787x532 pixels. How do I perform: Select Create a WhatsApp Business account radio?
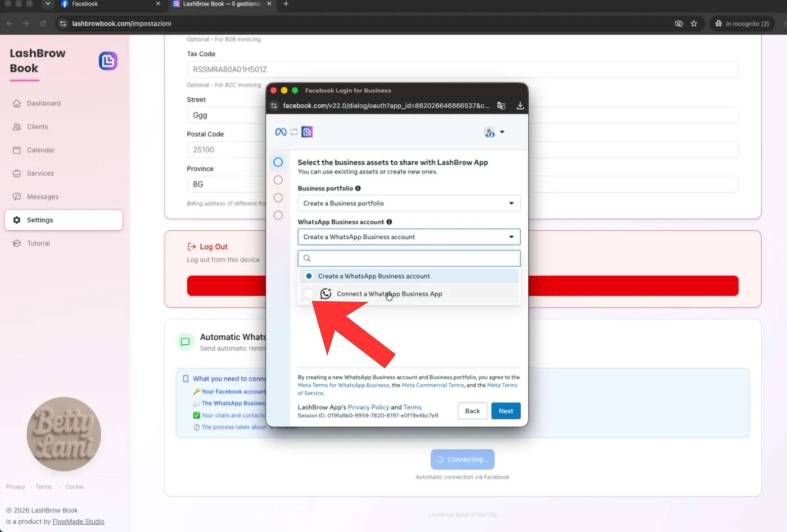[x=309, y=276]
